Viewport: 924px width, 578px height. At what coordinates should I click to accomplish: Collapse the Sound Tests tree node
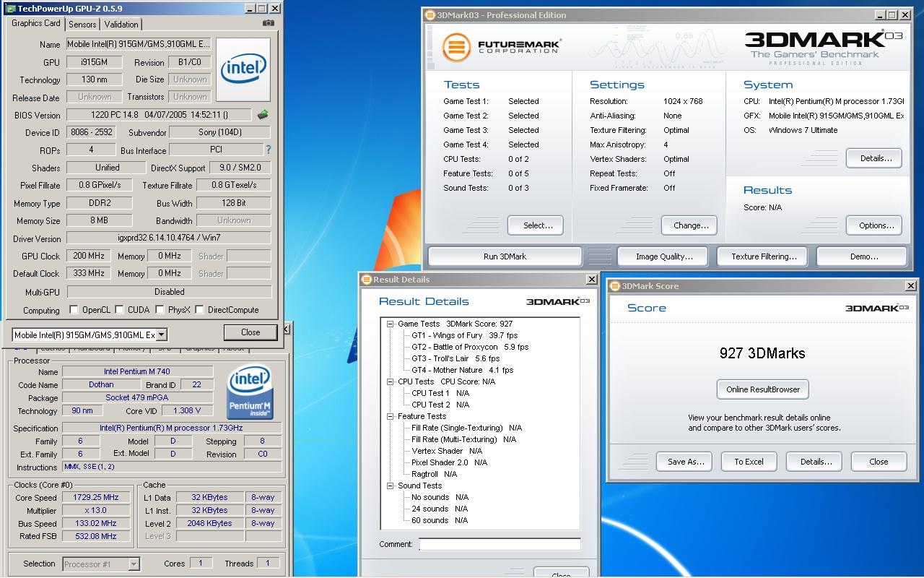pos(391,486)
